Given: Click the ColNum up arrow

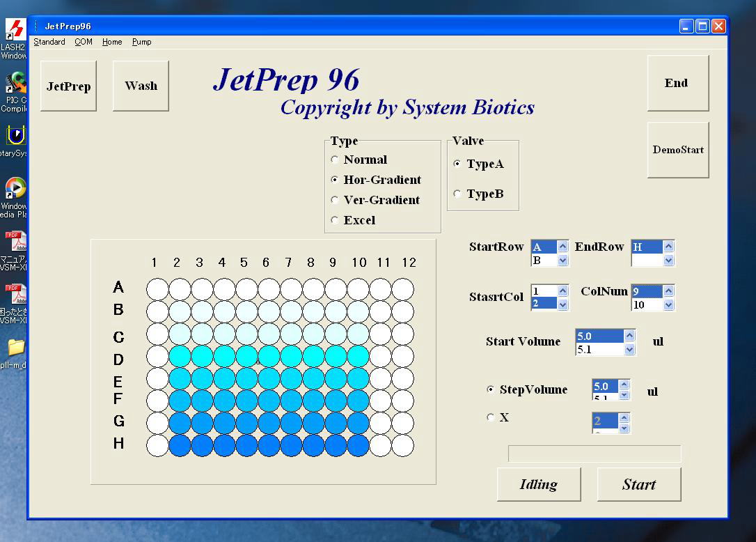Looking at the screenshot, I should 668,291.
